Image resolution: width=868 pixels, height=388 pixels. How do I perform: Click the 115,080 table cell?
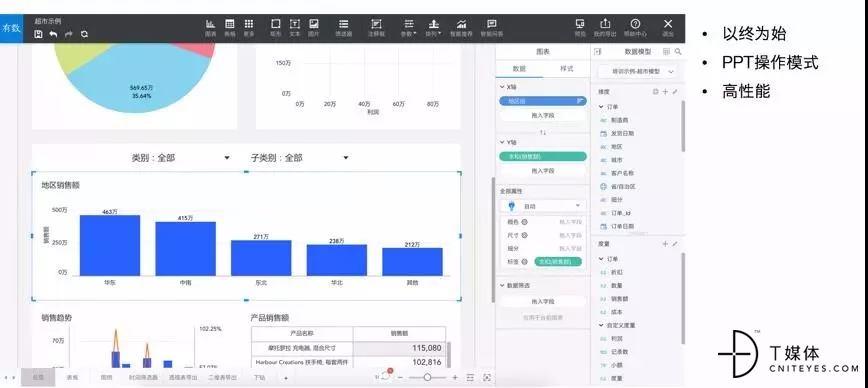click(x=399, y=348)
